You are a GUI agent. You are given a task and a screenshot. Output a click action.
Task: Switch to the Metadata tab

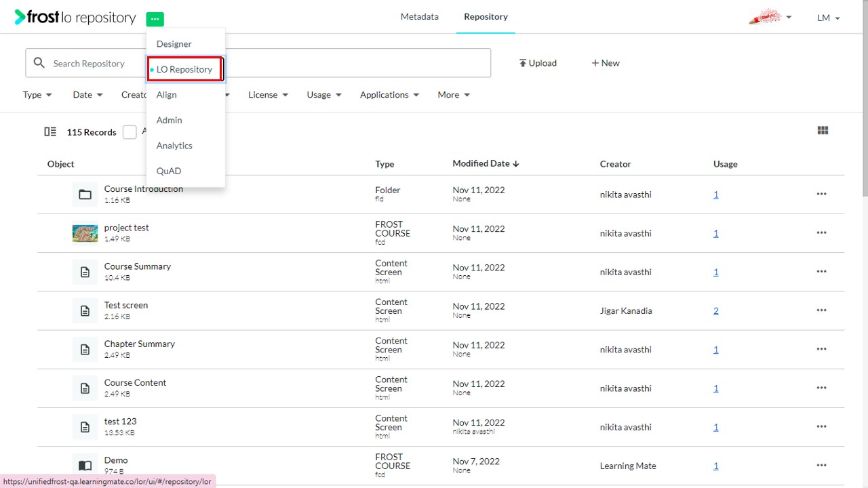pos(419,17)
